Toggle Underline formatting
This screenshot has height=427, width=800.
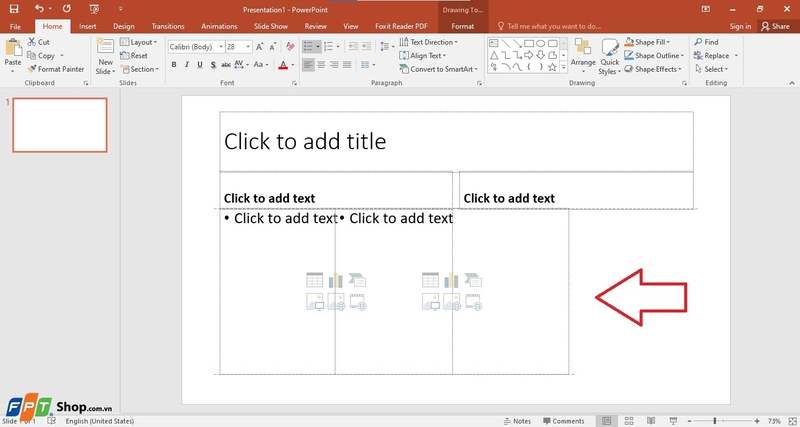click(x=200, y=65)
